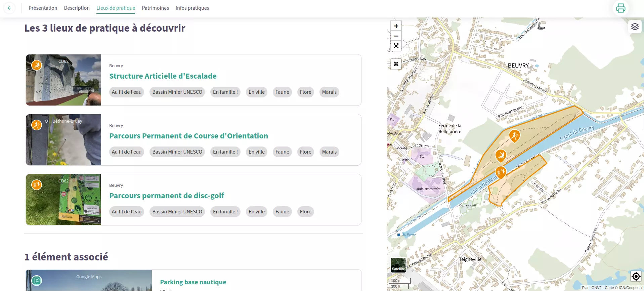This screenshot has width=644, height=291.
Task: Click the climbing marker on the map
Action: point(501,155)
